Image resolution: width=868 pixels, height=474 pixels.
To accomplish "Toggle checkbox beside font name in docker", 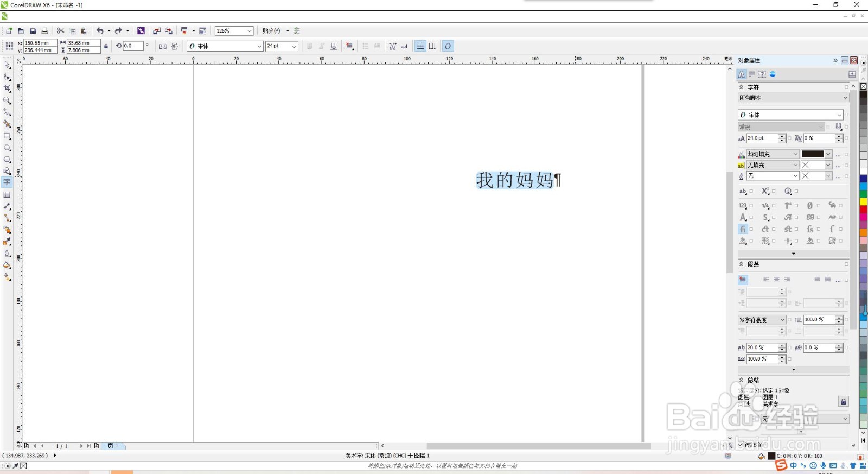I will 846,115.
